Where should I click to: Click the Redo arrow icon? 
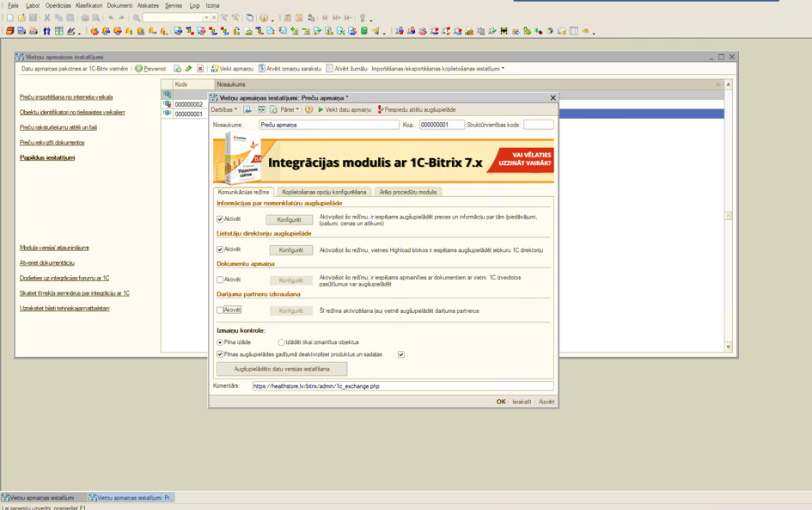(x=122, y=17)
